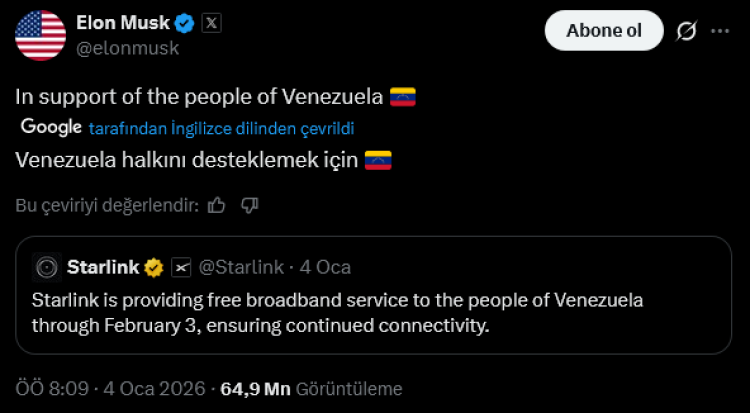Open the three-dot more options menu

(720, 31)
